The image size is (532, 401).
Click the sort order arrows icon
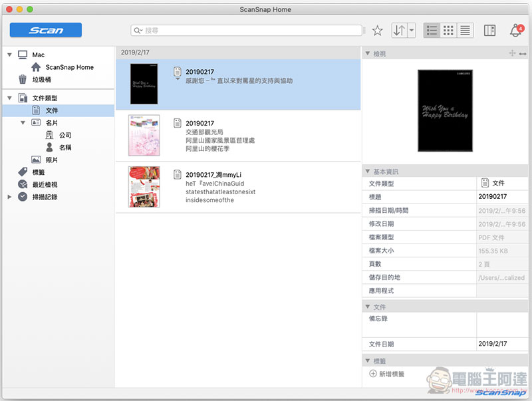399,31
